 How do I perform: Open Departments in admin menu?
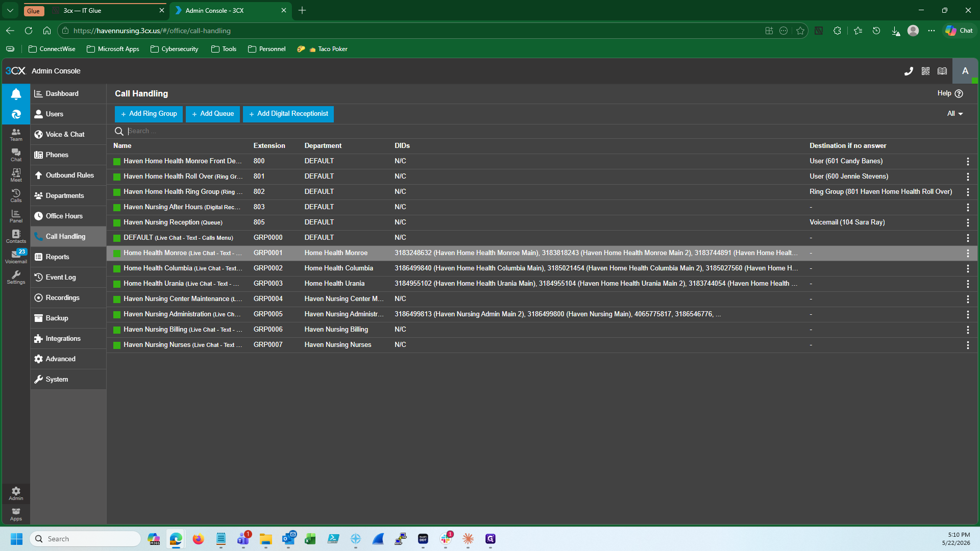coord(68,196)
